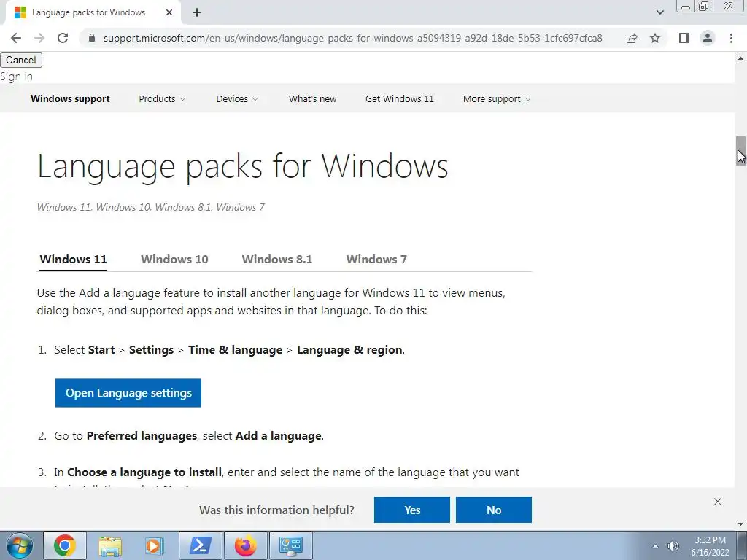Select the Language packs for Windows tab
The image size is (747, 560).
click(93, 12)
